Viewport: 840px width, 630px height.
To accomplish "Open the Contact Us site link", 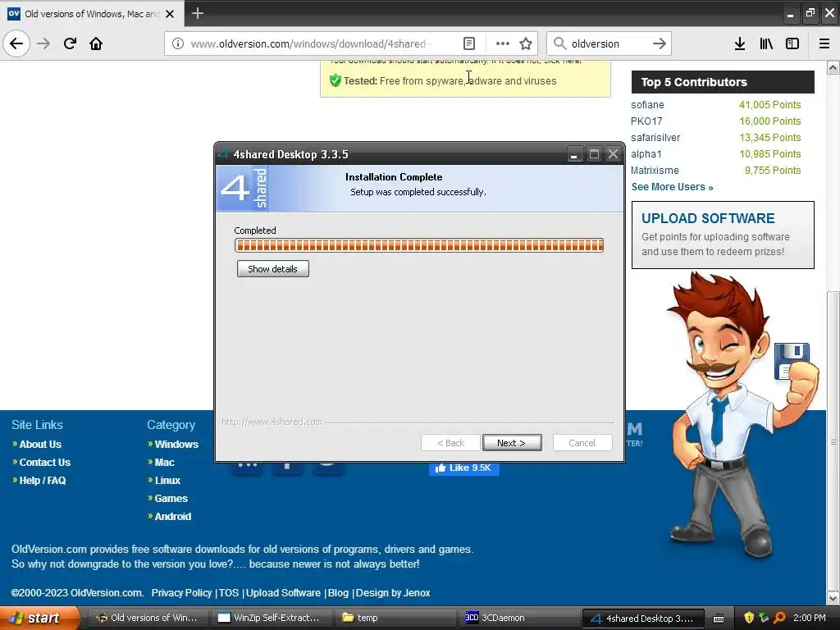I will point(44,463).
